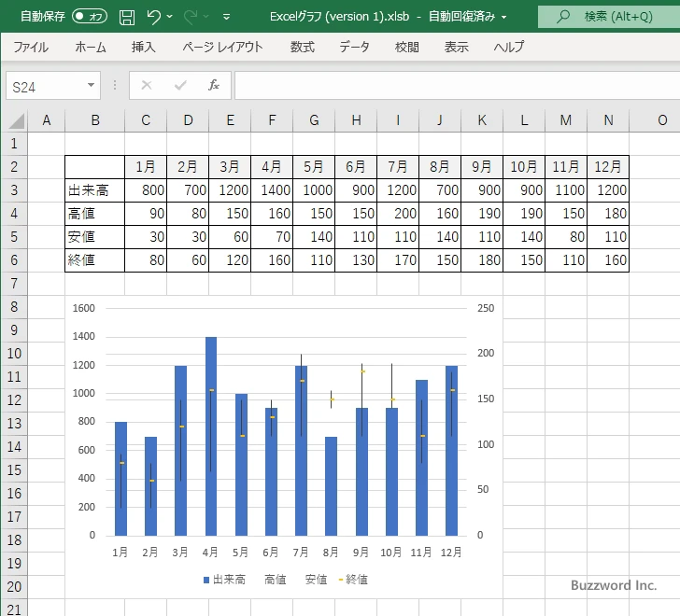The width and height of the screenshot is (680, 616).
Task: Click the Redo arrow icon
Action: pyautogui.click(x=191, y=16)
